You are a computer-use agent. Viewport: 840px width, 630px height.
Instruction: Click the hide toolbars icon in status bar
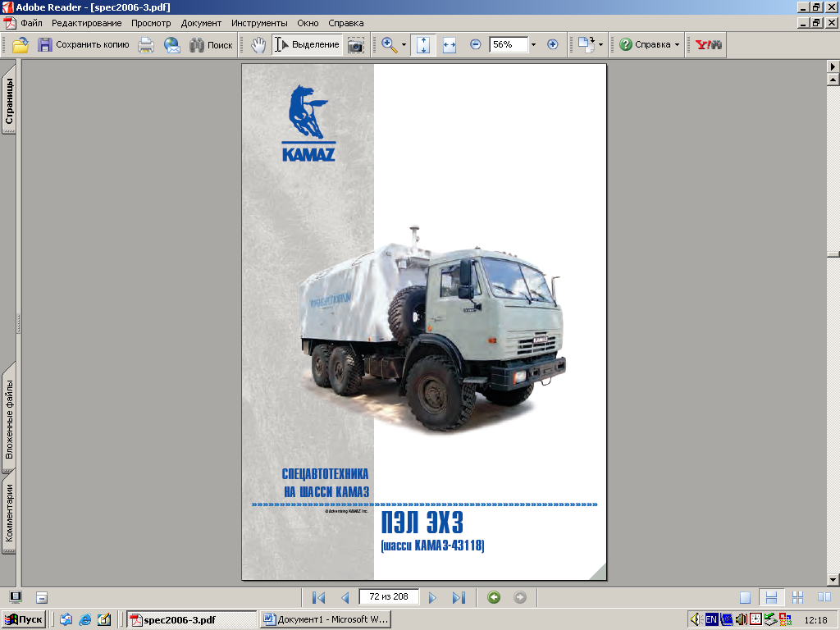point(42,597)
